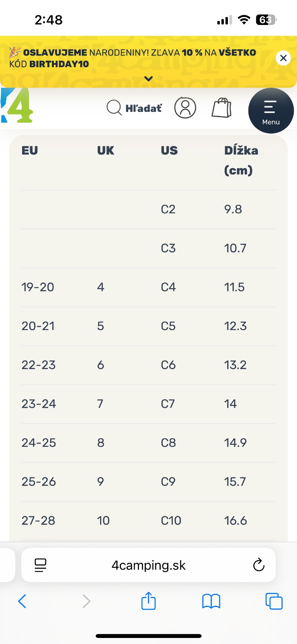Tap the 4camping.sk address bar
Viewport: 297px width, 644px height.
[x=149, y=565]
